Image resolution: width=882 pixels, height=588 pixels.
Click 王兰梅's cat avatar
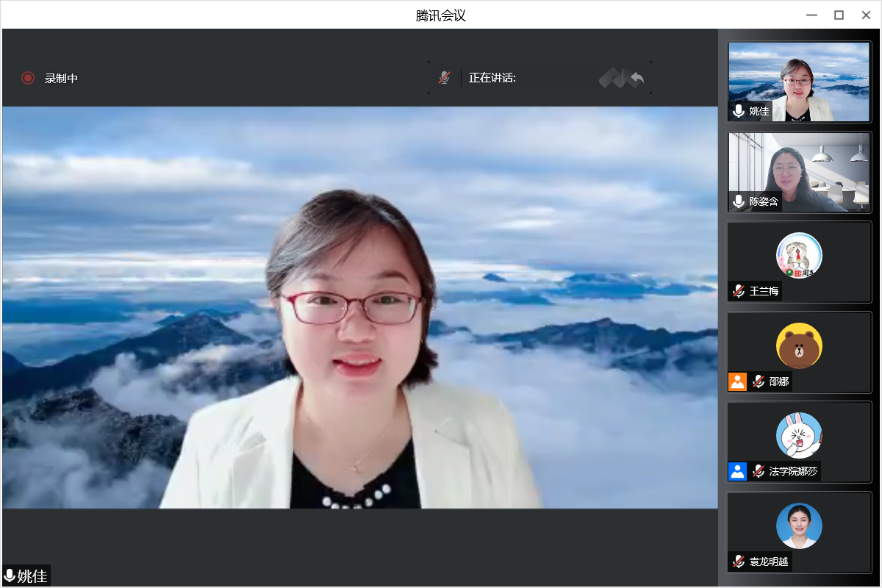(x=799, y=256)
